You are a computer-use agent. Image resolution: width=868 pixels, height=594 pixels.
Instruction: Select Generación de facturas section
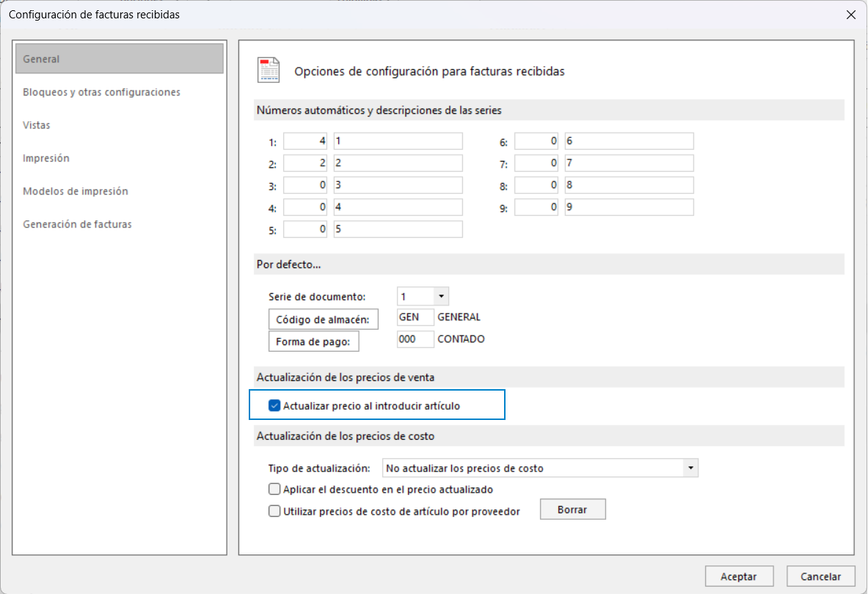point(77,225)
